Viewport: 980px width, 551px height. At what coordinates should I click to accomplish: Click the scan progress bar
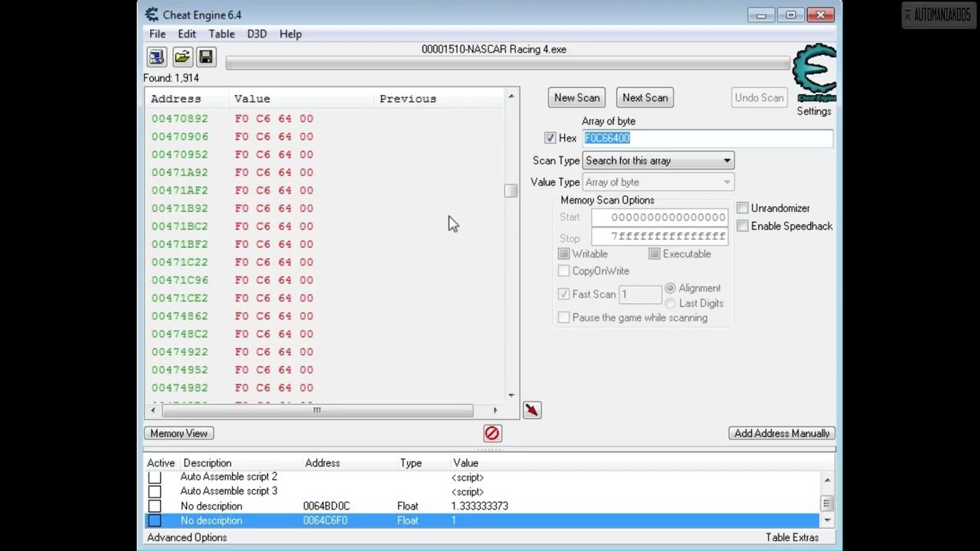point(507,64)
